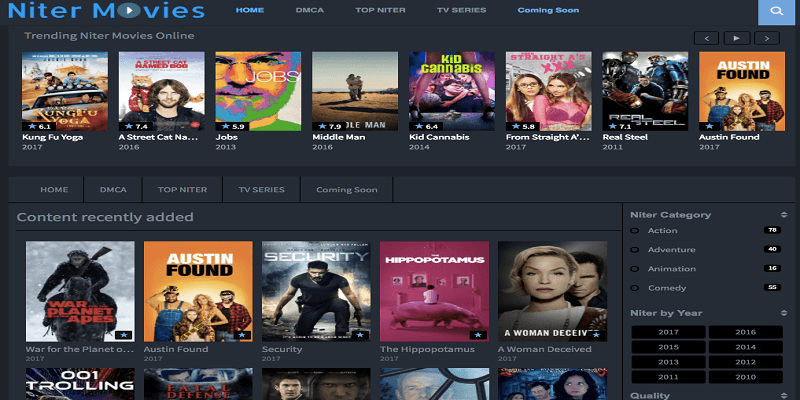Filter by year 2013

668,362
